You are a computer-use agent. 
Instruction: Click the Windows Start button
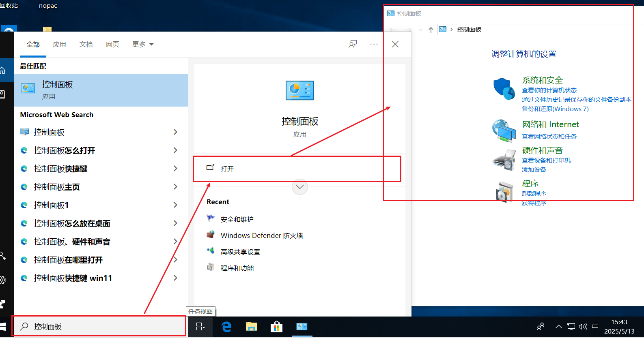pos(3,327)
